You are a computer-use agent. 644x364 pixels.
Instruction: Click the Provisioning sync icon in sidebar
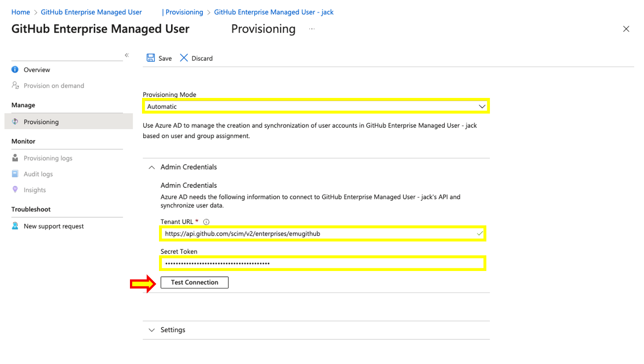click(15, 122)
